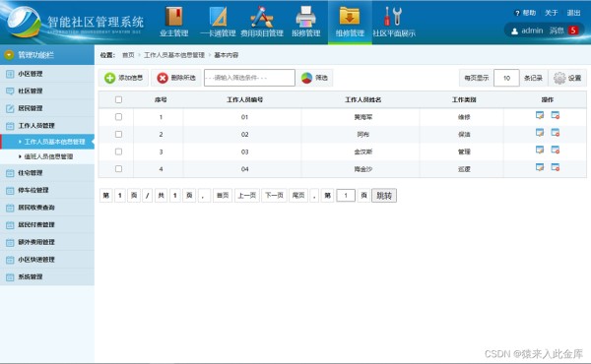Check the checkbox for row 3

[118, 152]
